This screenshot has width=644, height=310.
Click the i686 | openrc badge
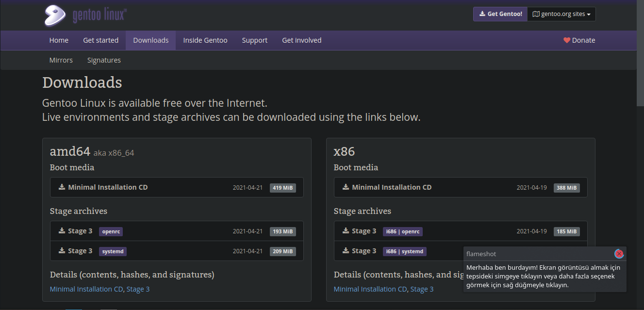tap(403, 231)
